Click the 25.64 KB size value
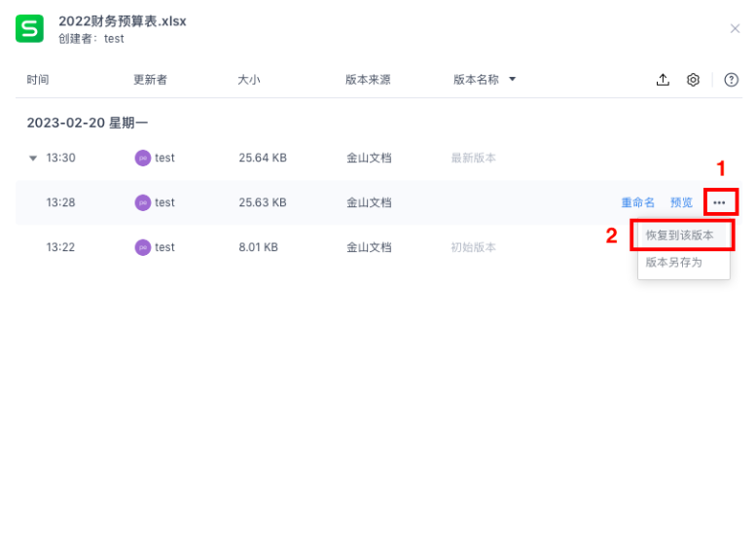The image size is (756, 541). (x=263, y=158)
